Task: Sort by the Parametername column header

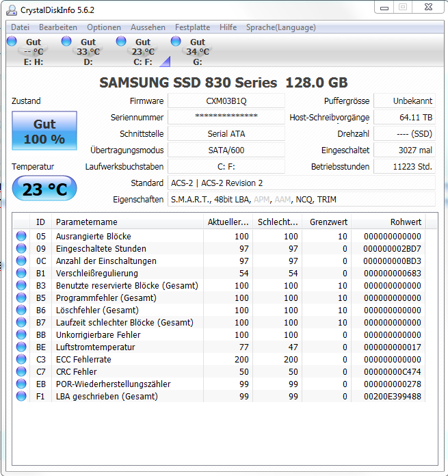Action: click(x=127, y=222)
